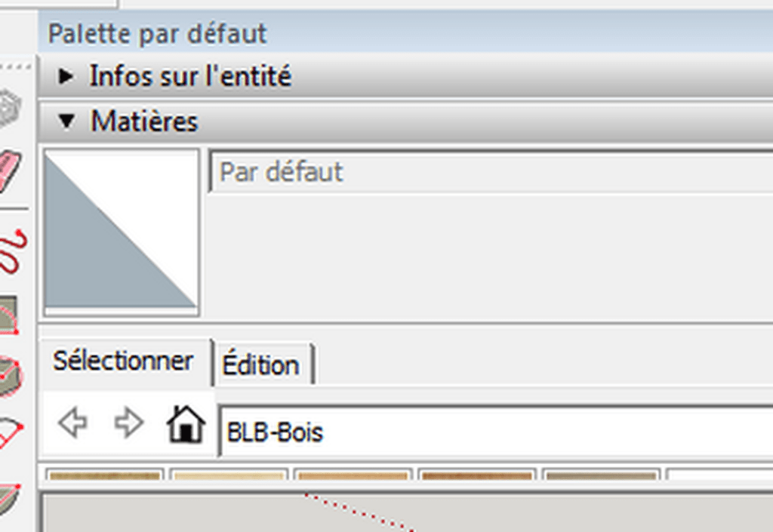Image resolution: width=773 pixels, height=532 pixels.
Task: Select the Freehand drawing tool
Action: (12, 251)
